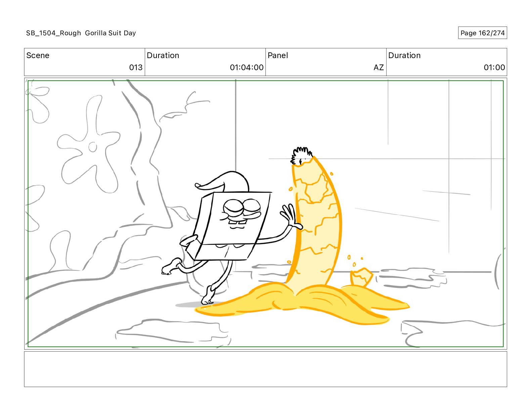Image resolution: width=532 pixels, height=411 pixels.
Task: Click the scene duration value '01:04:00'
Action: click(247, 67)
